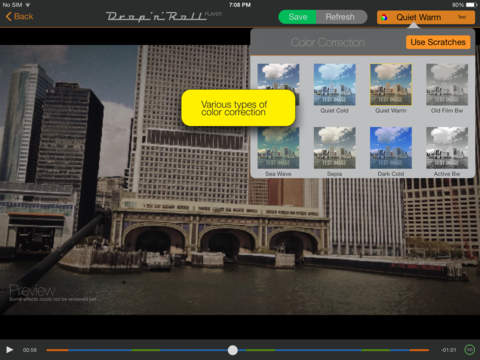Save the video with the green Save button
Screen dimensions: 480x360
coord(297,17)
